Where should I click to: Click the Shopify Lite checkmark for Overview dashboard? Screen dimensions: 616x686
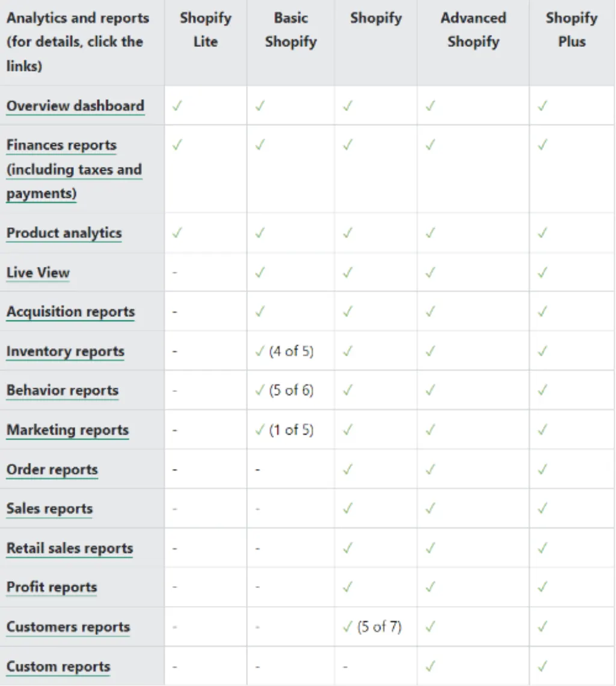pos(177,106)
